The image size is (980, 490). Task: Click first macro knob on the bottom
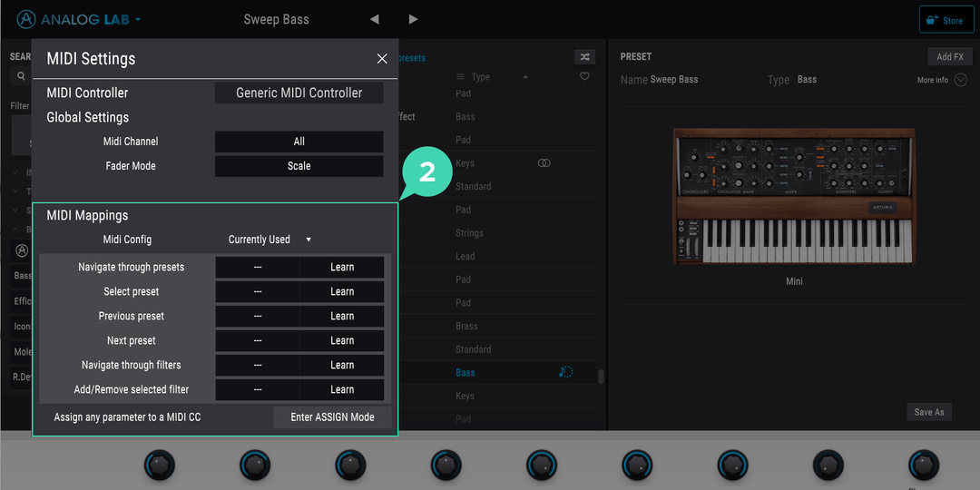pyautogui.click(x=160, y=465)
